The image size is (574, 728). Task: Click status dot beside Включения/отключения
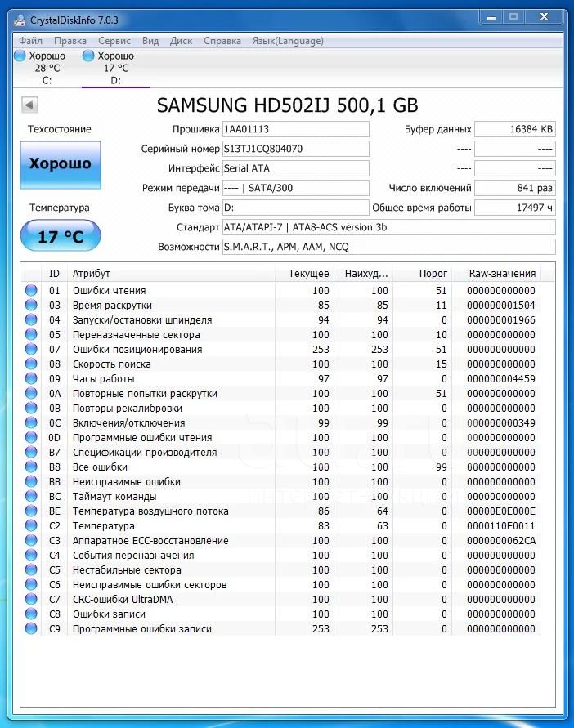31,422
